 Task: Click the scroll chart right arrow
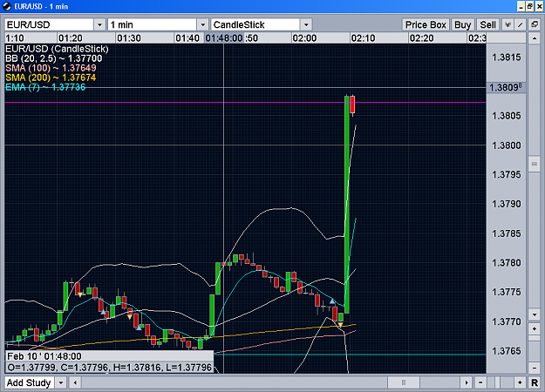click(x=467, y=382)
